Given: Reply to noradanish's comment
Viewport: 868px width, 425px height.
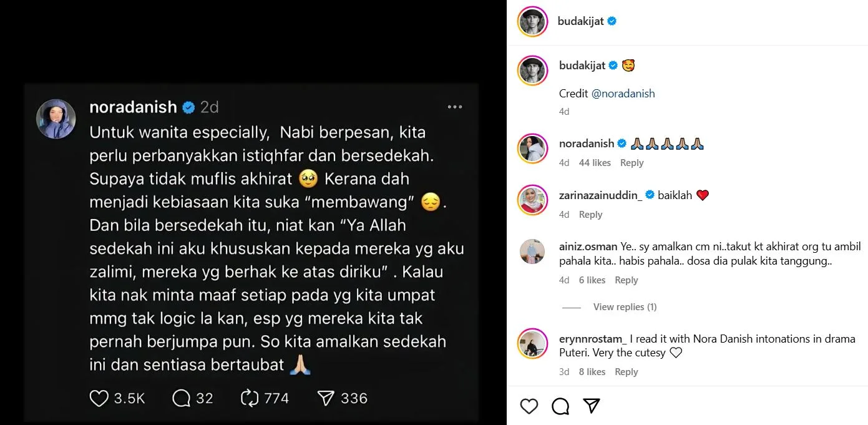Looking at the screenshot, I should click(x=631, y=163).
